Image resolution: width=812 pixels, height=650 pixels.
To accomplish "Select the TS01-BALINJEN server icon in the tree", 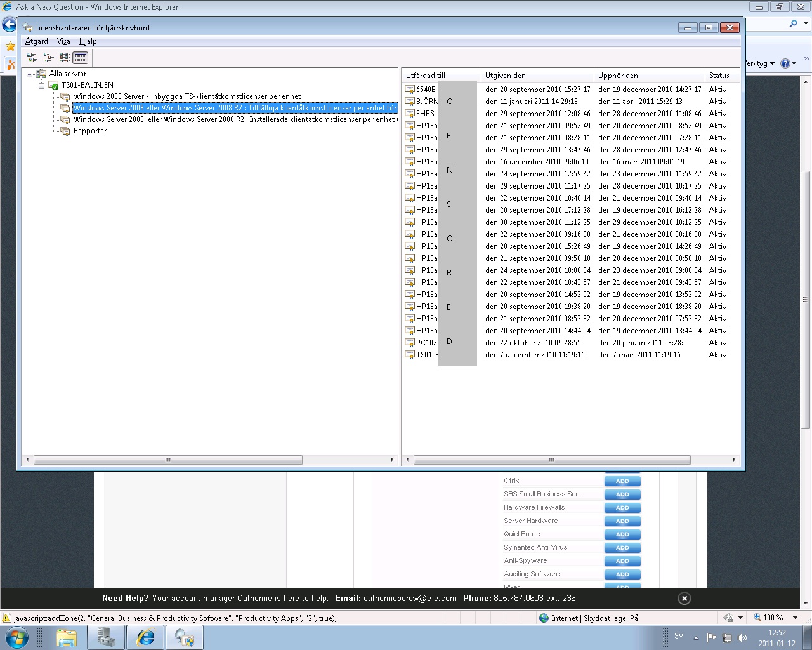I will (52, 84).
